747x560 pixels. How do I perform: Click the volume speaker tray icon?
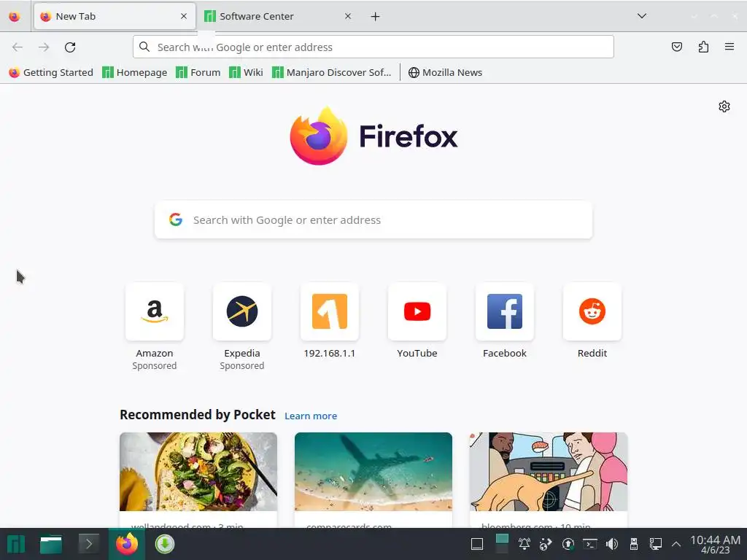pos(612,544)
